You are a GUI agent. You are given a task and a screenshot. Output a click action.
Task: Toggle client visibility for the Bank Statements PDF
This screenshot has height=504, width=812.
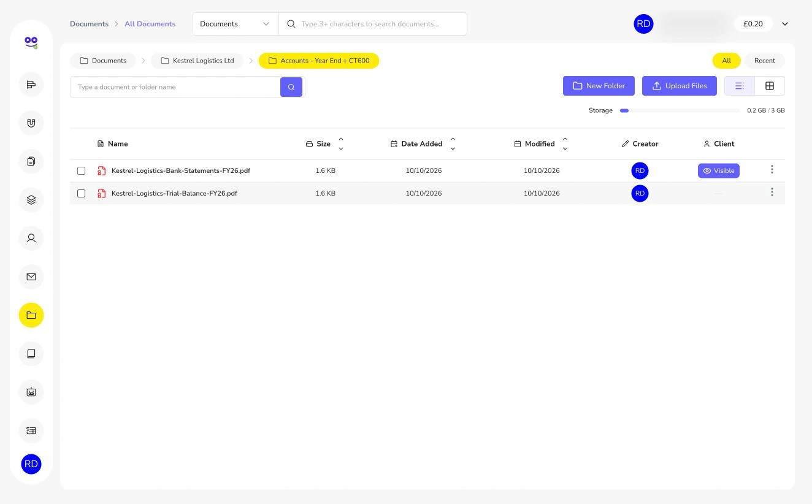click(719, 170)
